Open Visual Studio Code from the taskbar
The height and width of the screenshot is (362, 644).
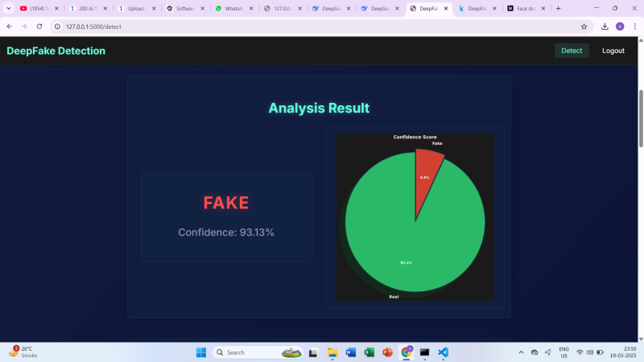(443, 352)
